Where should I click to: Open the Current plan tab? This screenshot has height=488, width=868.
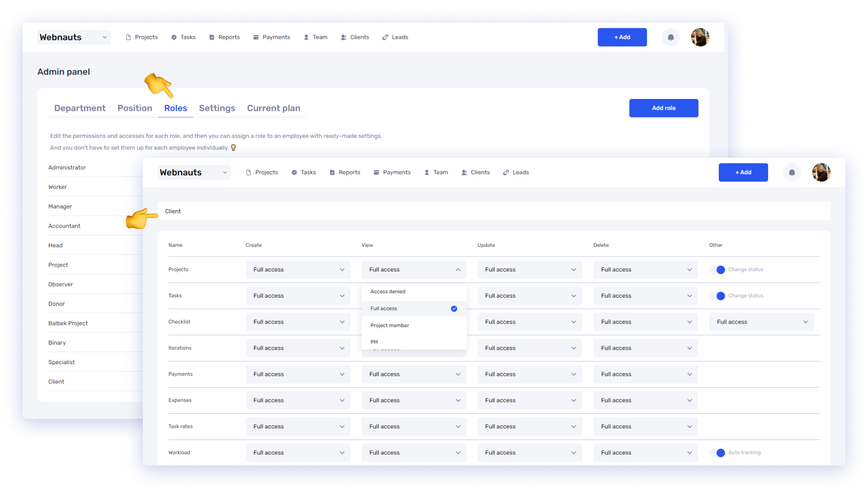pyautogui.click(x=274, y=108)
